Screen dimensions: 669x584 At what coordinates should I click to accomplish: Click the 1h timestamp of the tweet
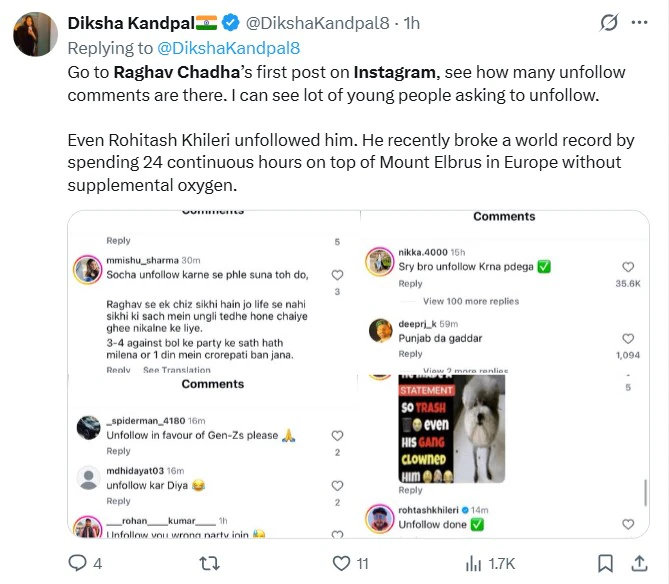[411, 24]
